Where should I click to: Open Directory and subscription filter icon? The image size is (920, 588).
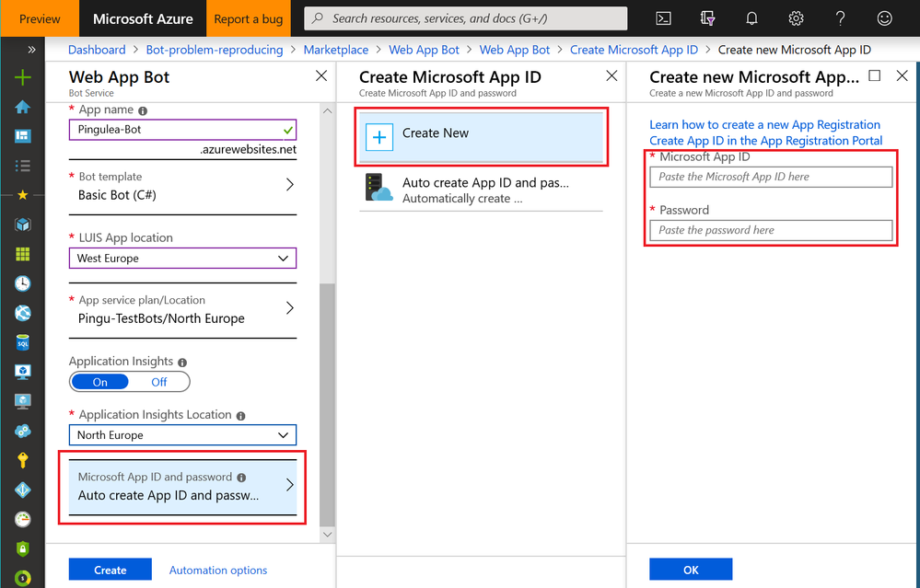pyautogui.click(x=707, y=18)
